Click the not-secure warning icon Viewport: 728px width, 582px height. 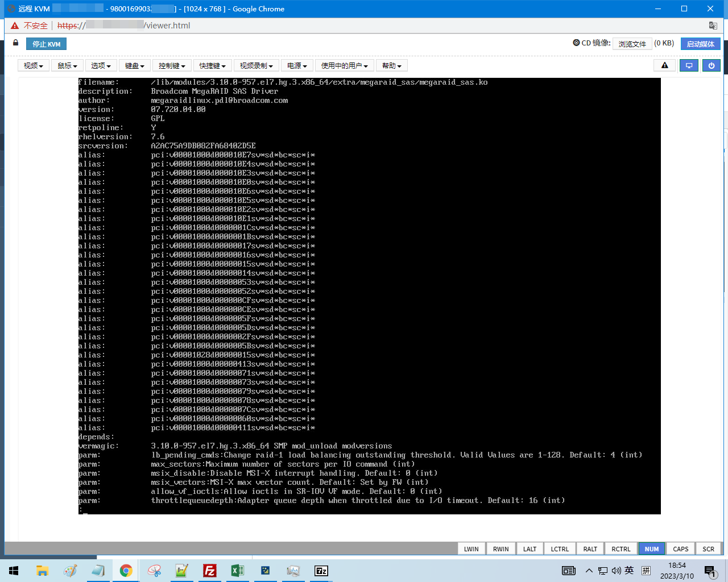coord(15,26)
